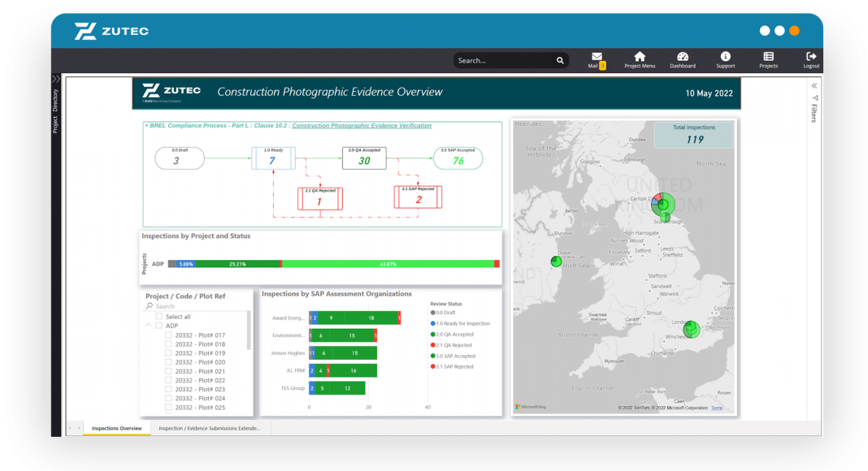
Task: Check the 20332 - Plot# 019 checkbox
Action: click(169, 353)
